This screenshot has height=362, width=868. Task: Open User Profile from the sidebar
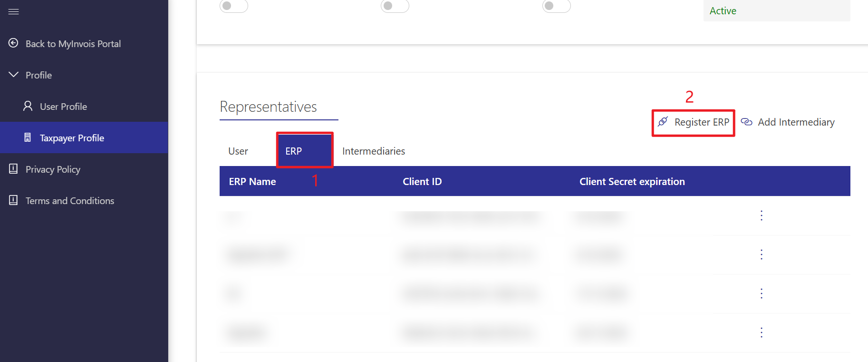55,107
